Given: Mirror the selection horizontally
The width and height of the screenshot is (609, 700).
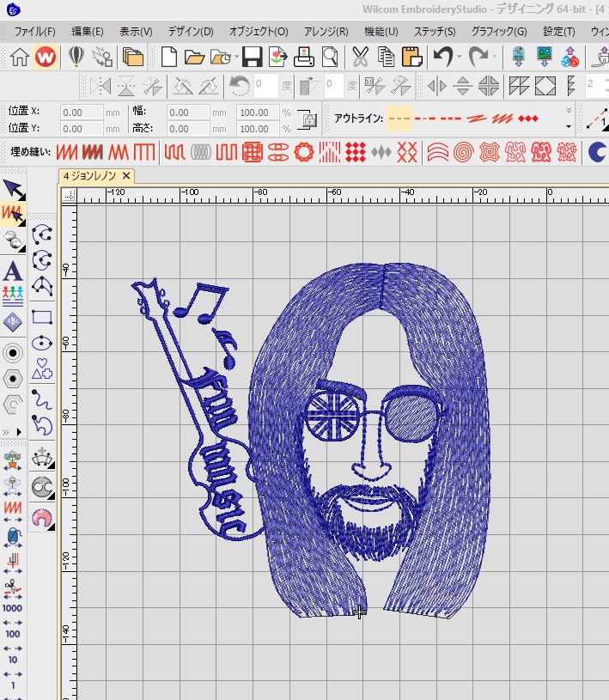Looking at the screenshot, I should pos(100,85).
